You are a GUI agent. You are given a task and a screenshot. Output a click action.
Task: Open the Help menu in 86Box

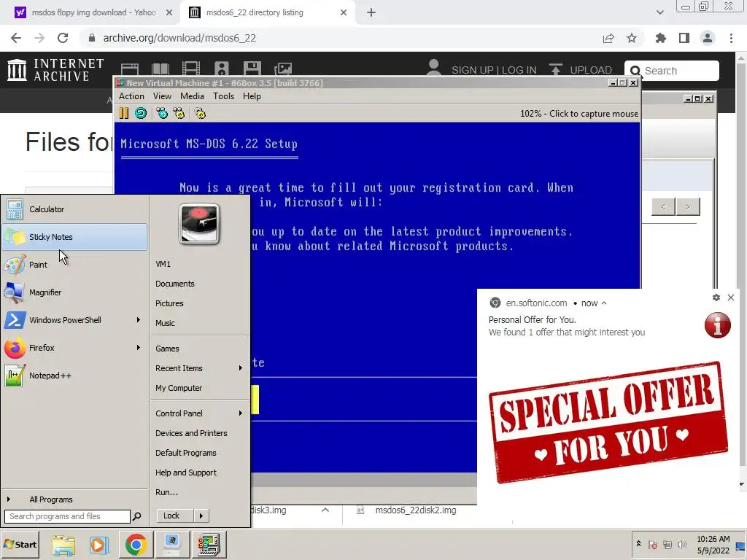(x=252, y=96)
